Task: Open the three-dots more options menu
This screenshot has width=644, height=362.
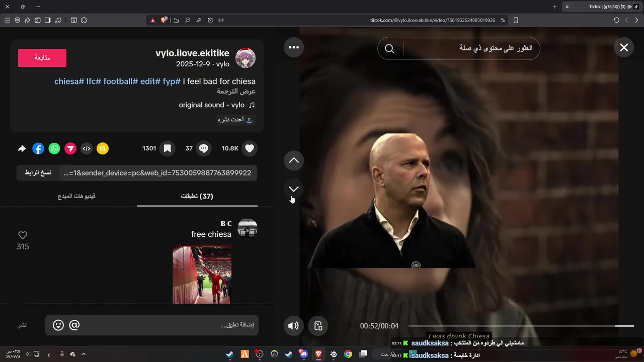Action: (294, 47)
